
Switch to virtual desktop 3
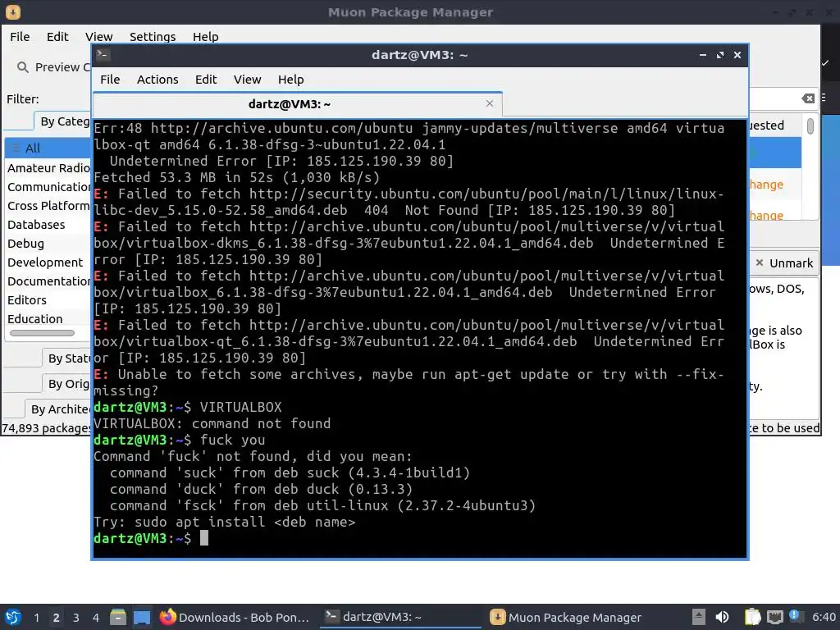[76, 618]
